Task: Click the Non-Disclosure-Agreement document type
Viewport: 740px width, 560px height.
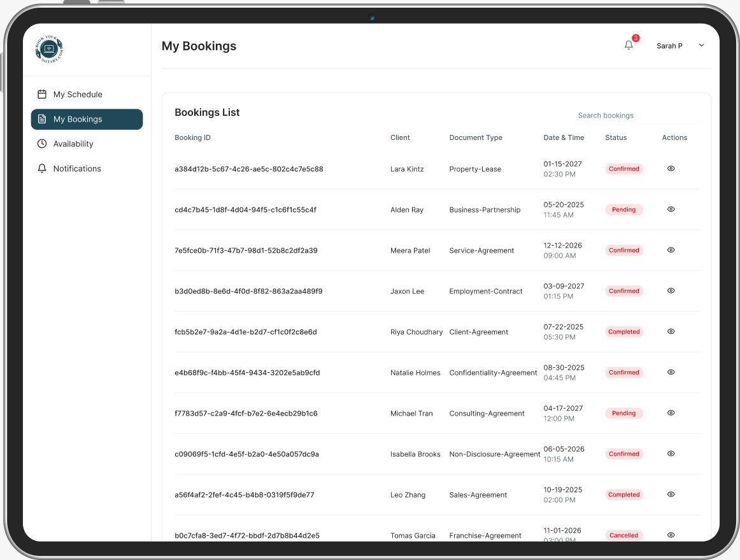Action: [x=495, y=454]
